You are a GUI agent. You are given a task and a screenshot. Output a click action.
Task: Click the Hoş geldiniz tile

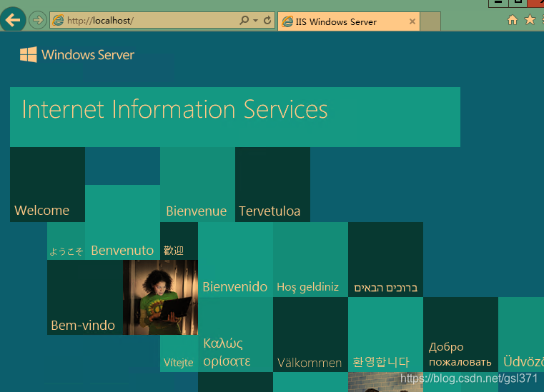coord(310,260)
